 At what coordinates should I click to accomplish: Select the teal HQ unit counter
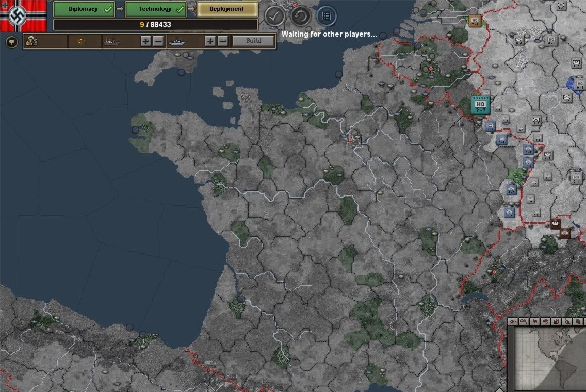(480, 104)
